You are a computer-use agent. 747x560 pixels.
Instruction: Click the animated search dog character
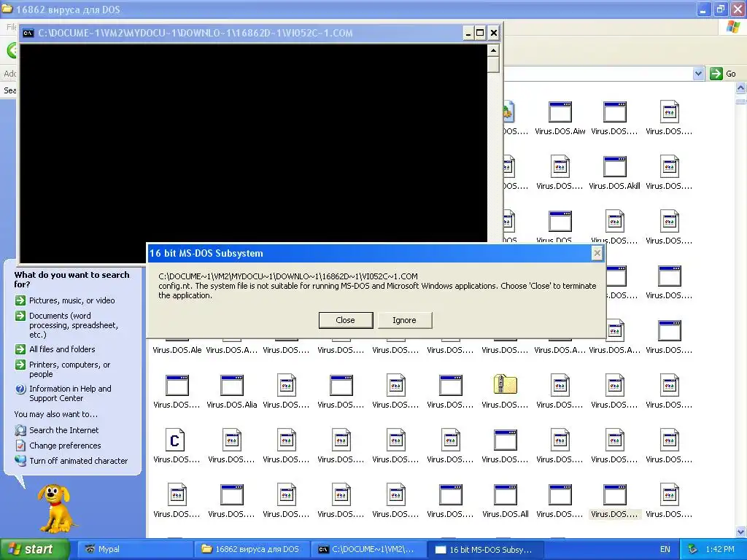pyautogui.click(x=57, y=508)
